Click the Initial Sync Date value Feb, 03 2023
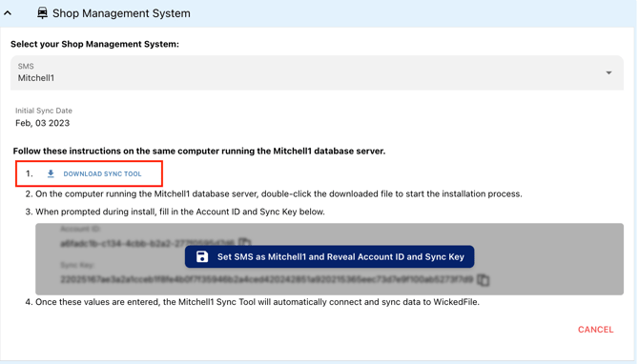 click(42, 123)
